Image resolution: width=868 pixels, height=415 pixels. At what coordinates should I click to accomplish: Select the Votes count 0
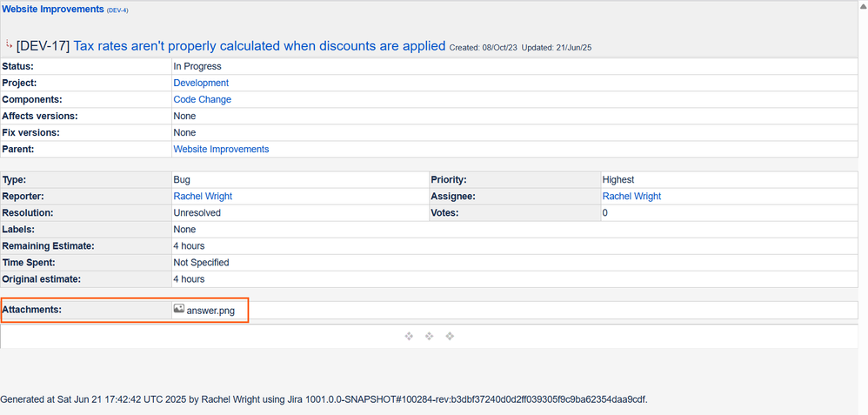(x=605, y=213)
